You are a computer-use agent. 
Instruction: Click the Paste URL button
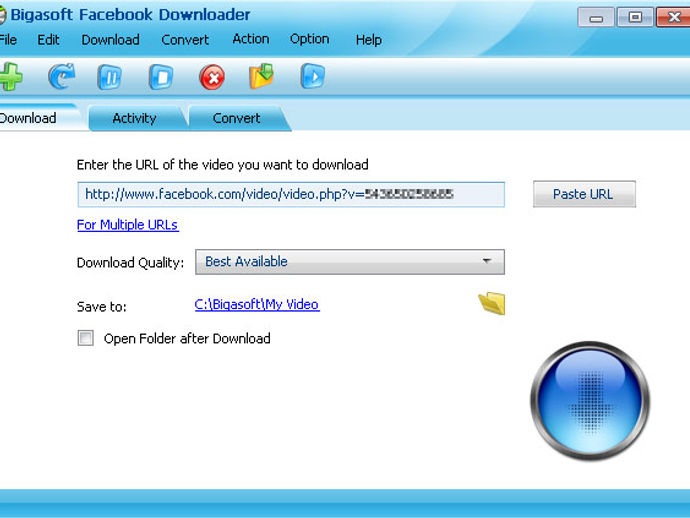584,194
